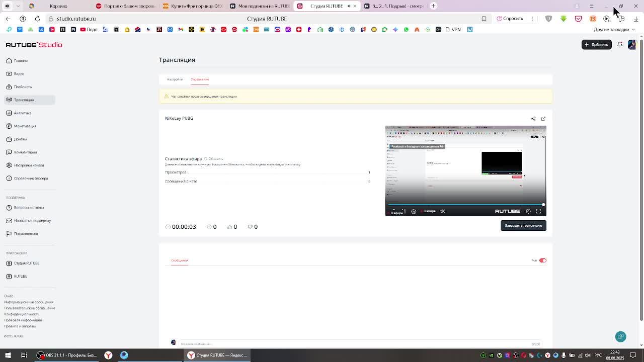Switch to the Настройки tab
644x362 pixels.
click(x=175, y=79)
